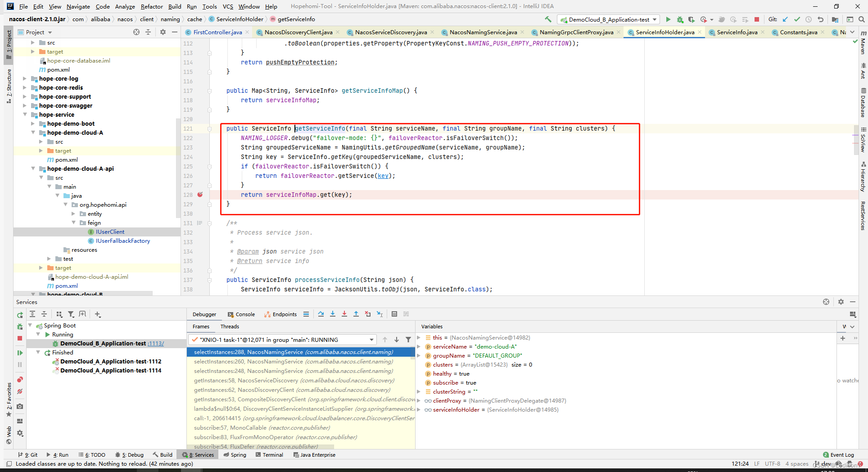Select frame selectInstances:260, NacosNamingService
Viewport: 868px width, 472px height.
[x=294, y=361]
